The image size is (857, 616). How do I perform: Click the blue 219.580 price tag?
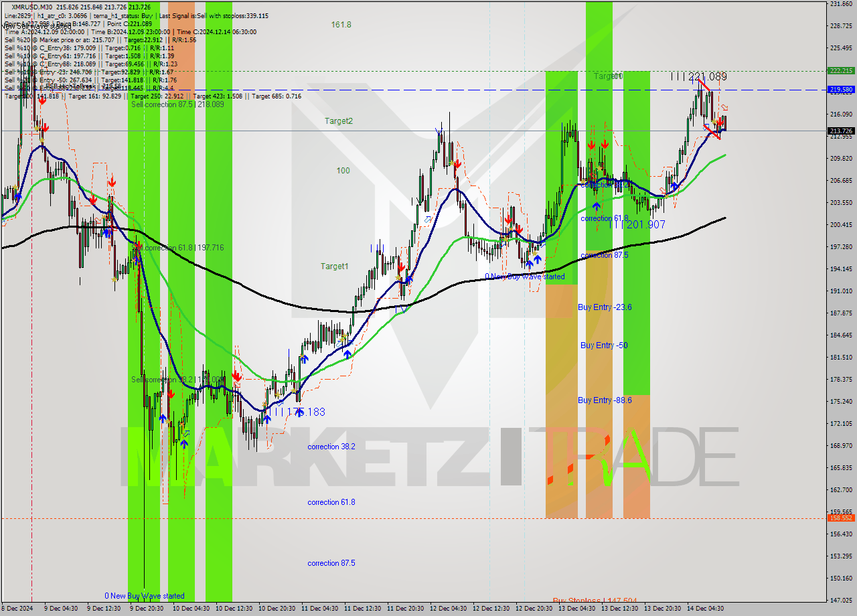(x=841, y=89)
